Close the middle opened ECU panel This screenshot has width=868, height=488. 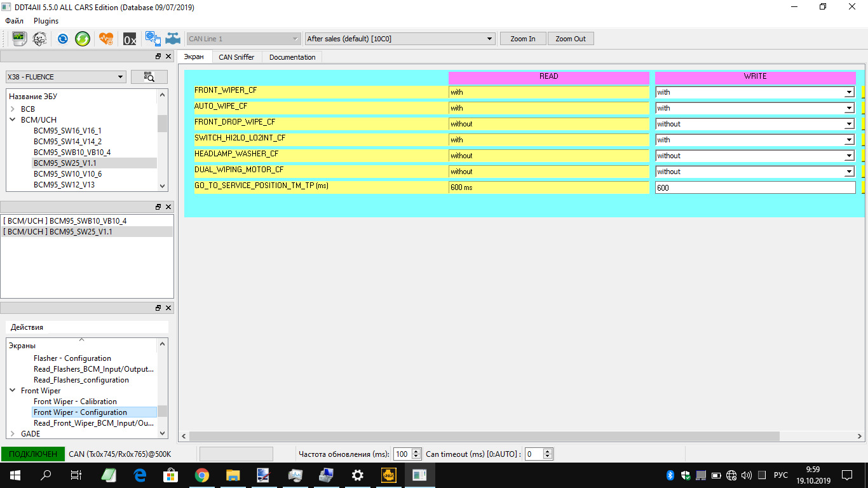coord(168,207)
